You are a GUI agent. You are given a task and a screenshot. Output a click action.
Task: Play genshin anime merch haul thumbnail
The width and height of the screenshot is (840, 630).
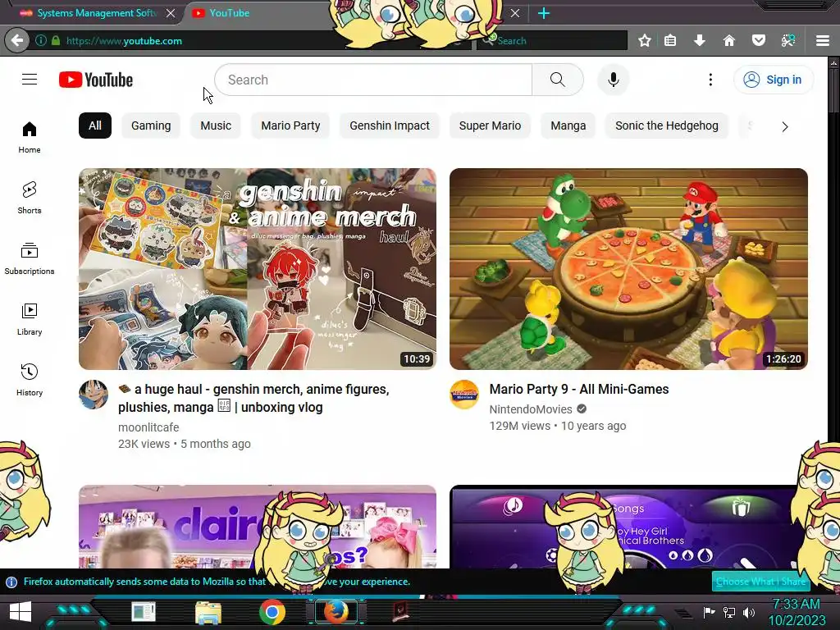257,269
